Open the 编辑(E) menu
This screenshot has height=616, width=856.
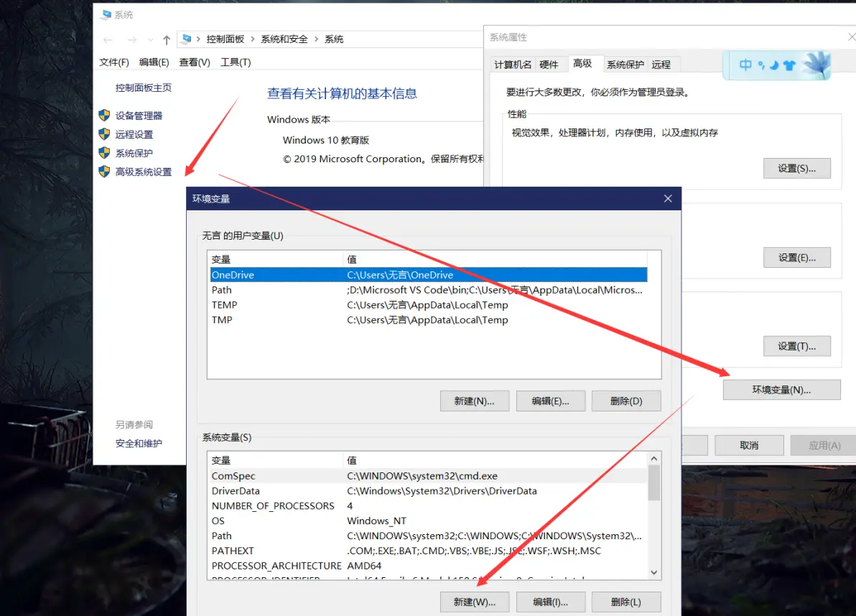coord(154,62)
